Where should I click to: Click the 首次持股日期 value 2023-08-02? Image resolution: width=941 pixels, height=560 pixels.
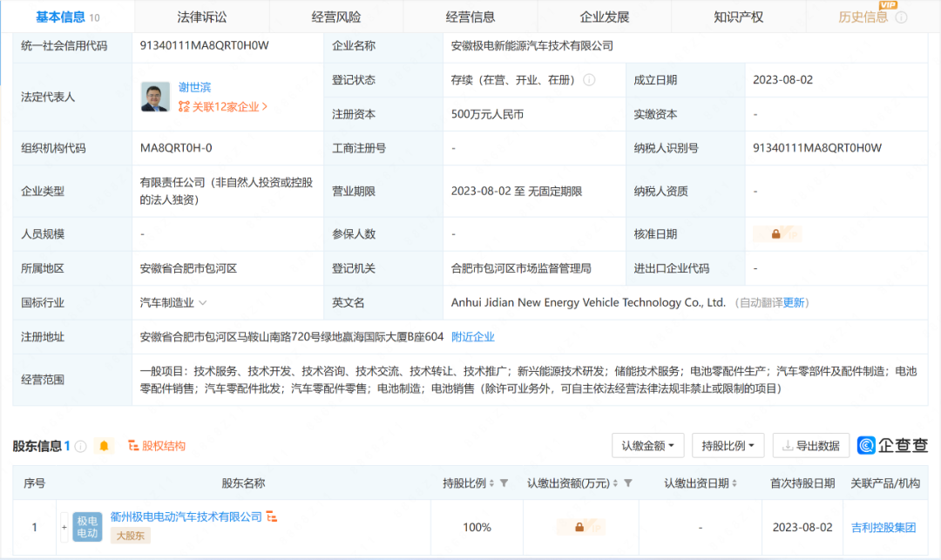pyautogui.click(x=802, y=528)
